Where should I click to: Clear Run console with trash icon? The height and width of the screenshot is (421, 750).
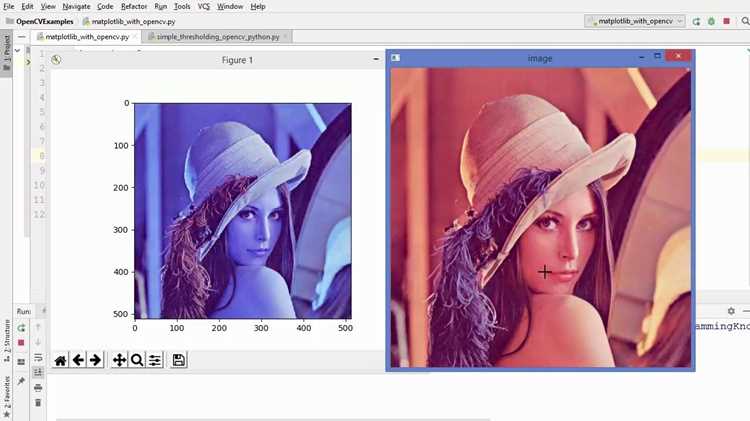click(38, 403)
